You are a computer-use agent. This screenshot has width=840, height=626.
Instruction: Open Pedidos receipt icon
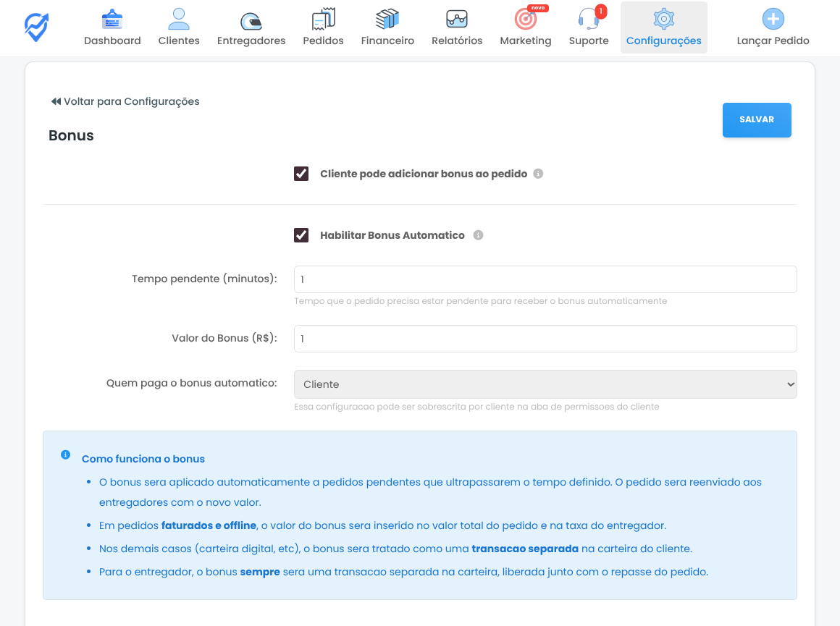[323, 20]
